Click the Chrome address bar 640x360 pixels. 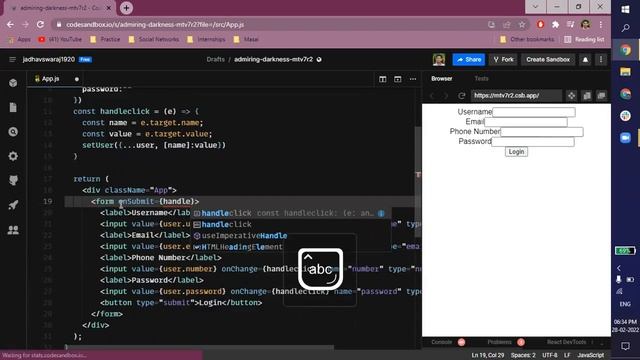269,24
